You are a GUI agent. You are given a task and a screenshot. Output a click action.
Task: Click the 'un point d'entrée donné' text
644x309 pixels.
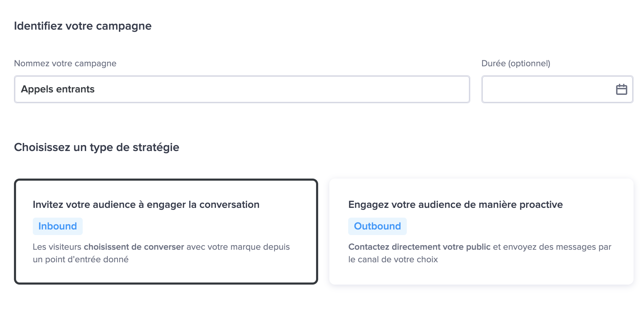click(81, 259)
